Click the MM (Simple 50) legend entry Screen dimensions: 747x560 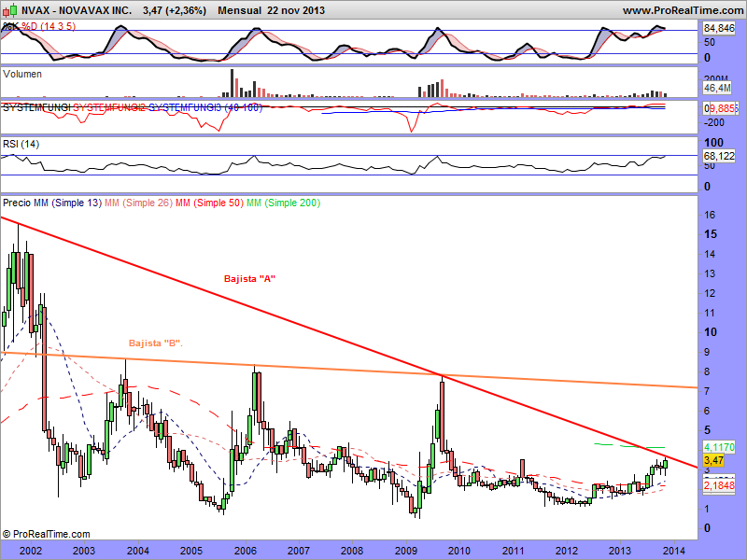point(209,203)
